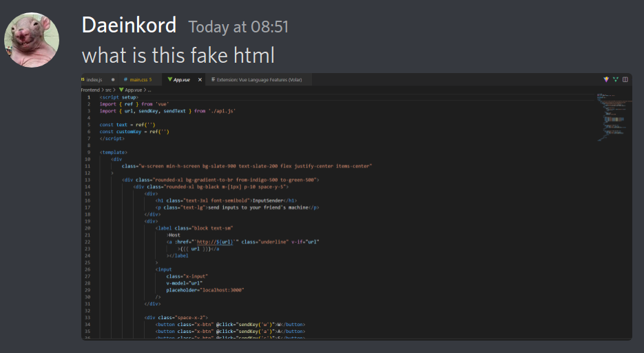Click line number 20 in gutter
644x353 pixels.
[87, 228]
